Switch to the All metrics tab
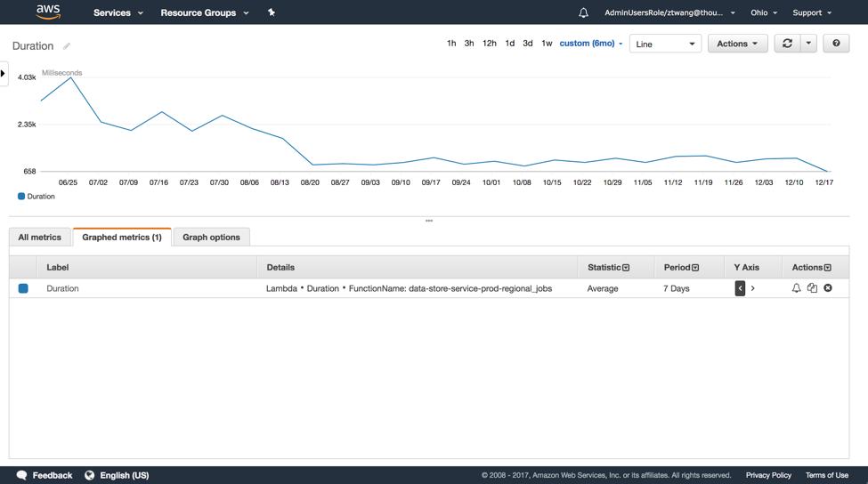Image resolution: width=868 pixels, height=484 pixels. pyautogui.click(x=40, y=238)
